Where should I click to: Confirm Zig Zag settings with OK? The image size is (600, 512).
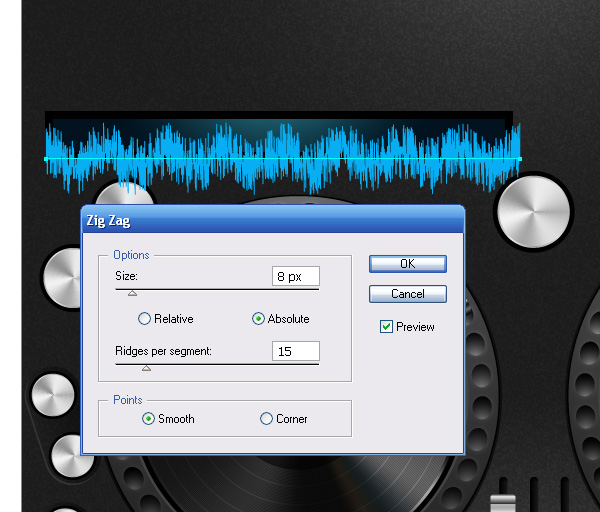click(x=408, y=264)
